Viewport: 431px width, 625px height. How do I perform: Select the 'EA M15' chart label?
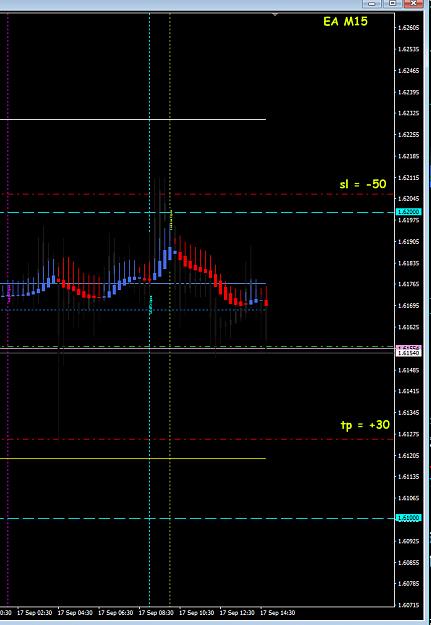click(345, 22)
